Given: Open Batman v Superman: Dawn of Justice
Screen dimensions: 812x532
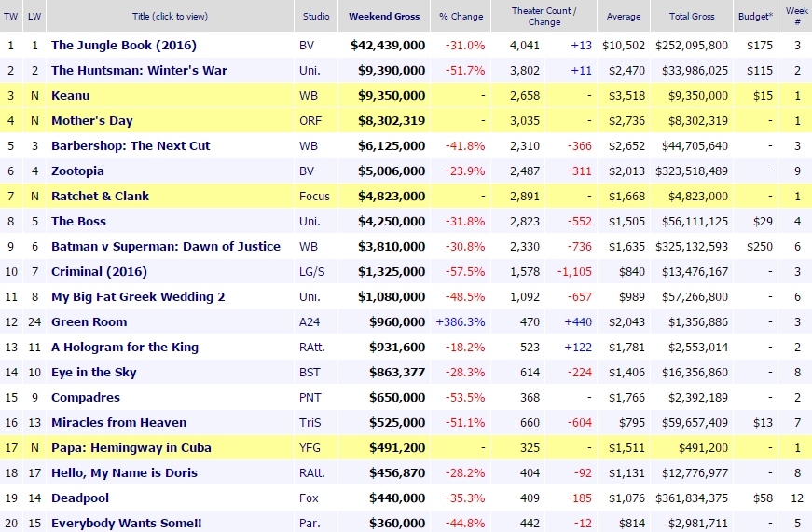Looking at the screenshot, I should point(166,247).
